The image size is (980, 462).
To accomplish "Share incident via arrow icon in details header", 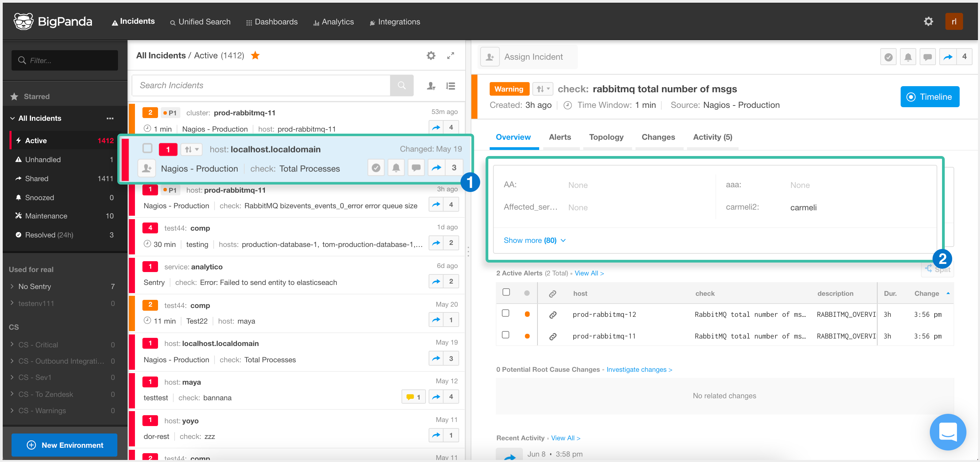I will click(947, 57).
